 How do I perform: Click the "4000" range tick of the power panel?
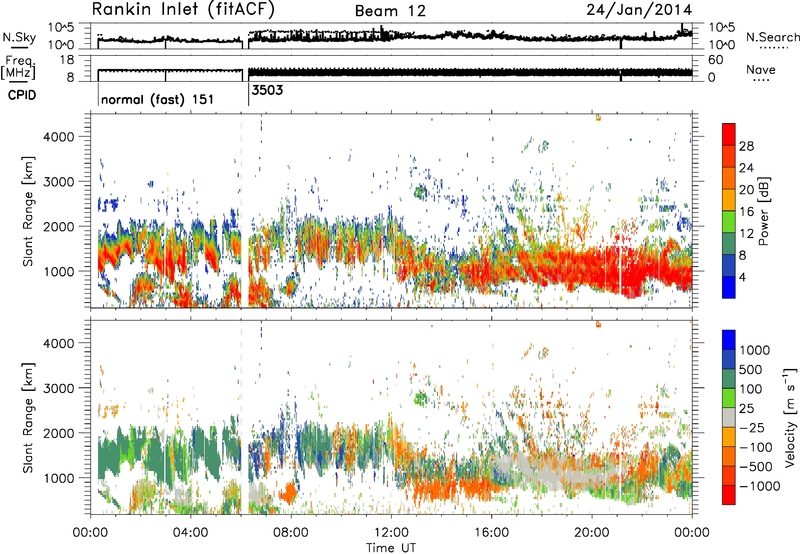click(x=58, y=137)
